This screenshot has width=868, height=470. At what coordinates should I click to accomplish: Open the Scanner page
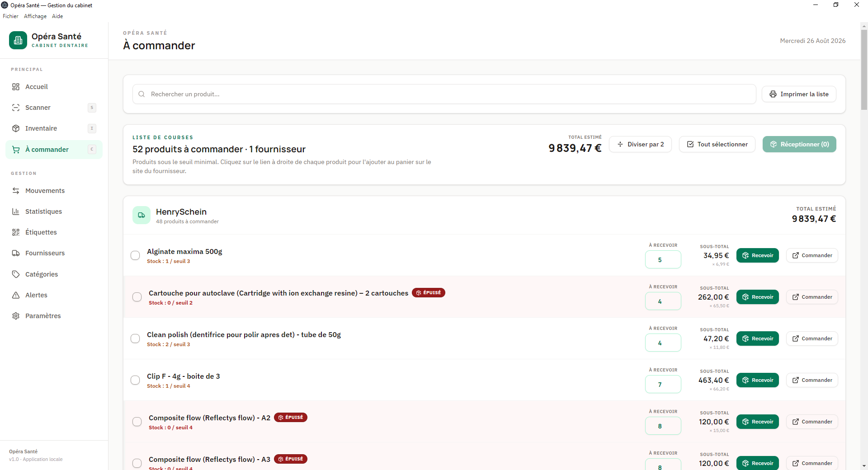tap(54, 108)
